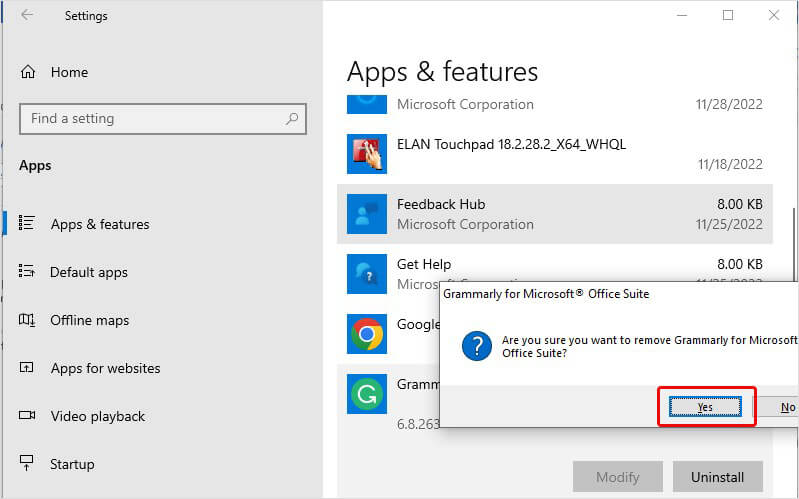This screenshot has height=499, width=799.
Task: Click the Apps & features page heading
Action: (442, 71)
